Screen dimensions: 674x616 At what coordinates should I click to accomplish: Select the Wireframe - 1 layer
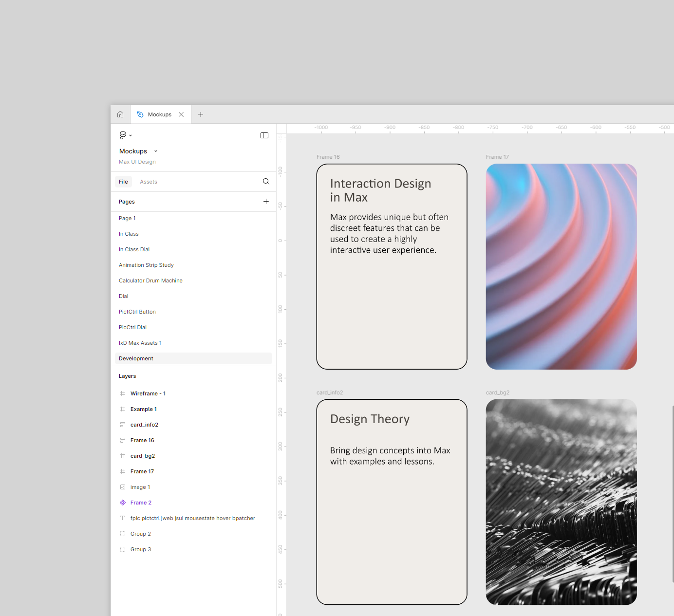click(148, 393)
